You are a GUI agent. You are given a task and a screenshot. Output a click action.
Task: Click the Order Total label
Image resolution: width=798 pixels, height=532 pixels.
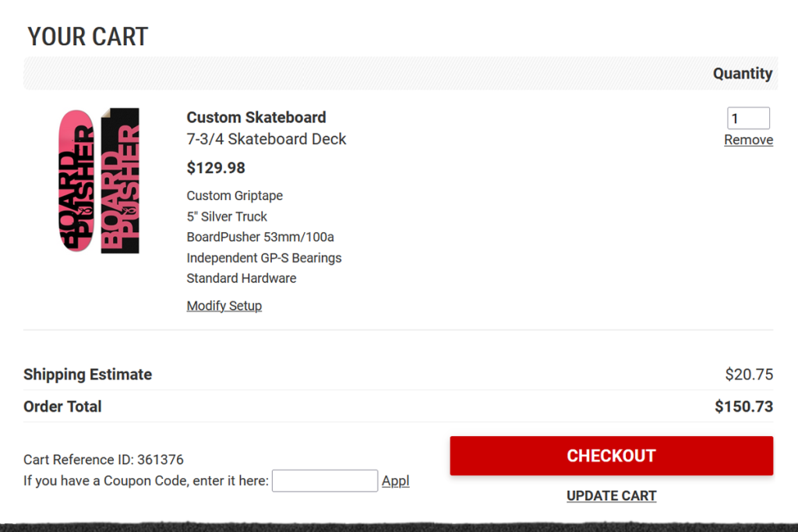[62, 407]
